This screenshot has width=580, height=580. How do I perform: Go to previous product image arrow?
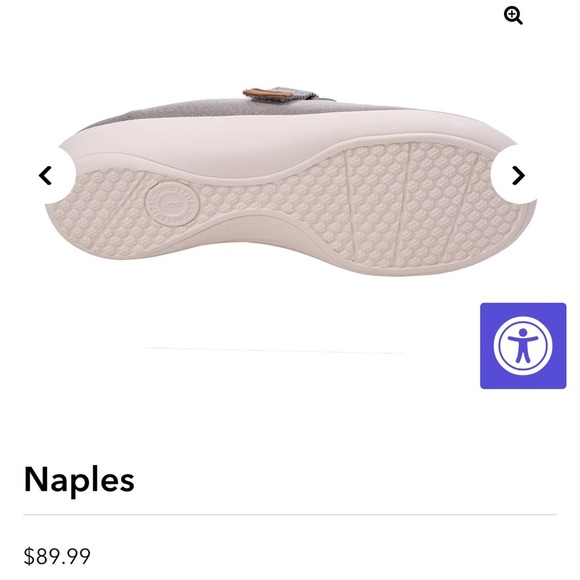click(x=45, y=175)
